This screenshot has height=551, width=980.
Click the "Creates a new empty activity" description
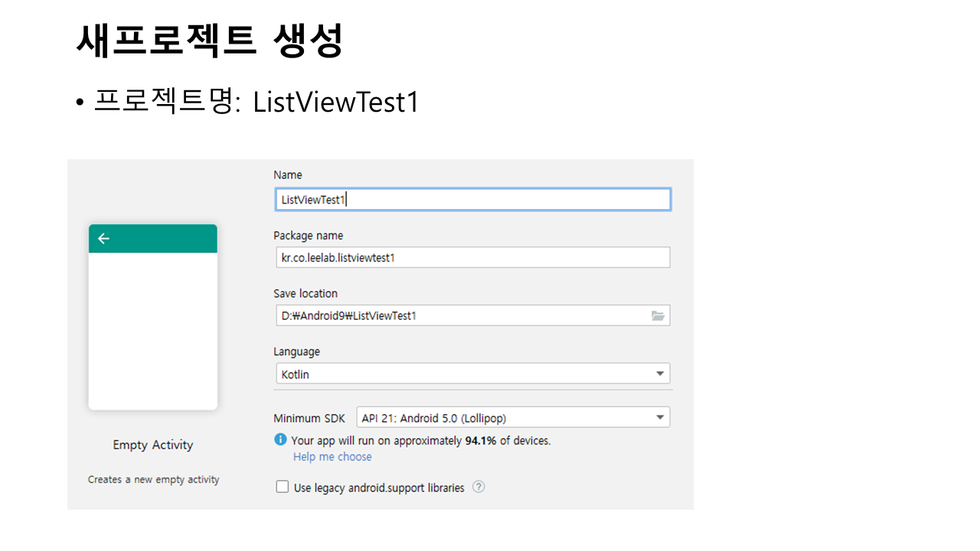pos(154,480)
